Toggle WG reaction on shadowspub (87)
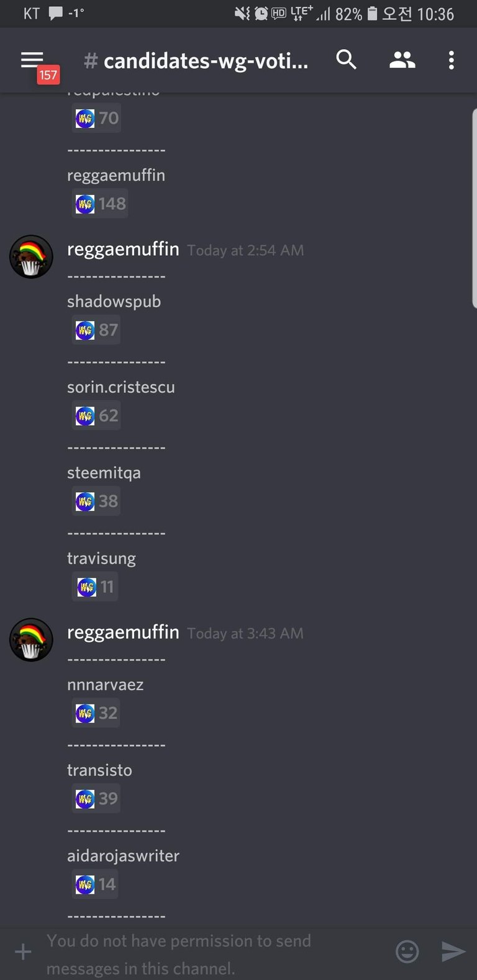 pyautogui.click(x=96, y=330)
